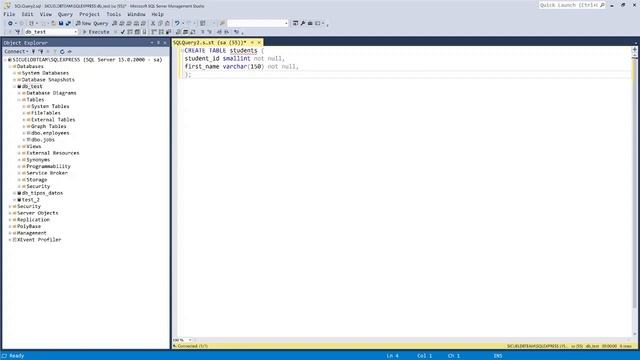Viewport: 640px width, 360px height.
Task: Open the Query menu
Action: coord(65,14)
